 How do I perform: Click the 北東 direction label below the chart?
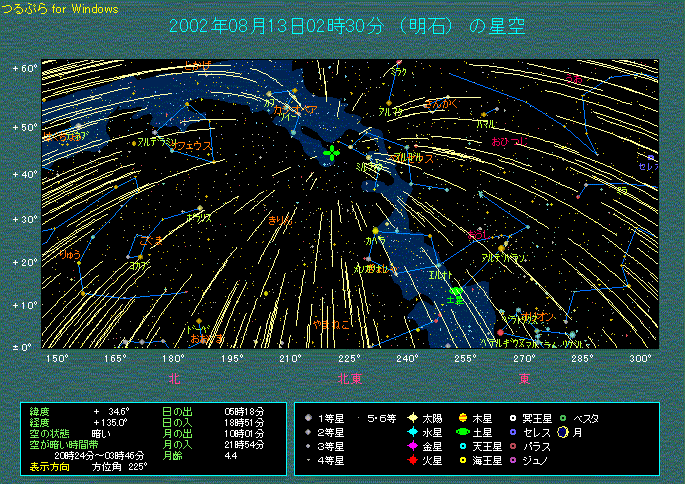(x=350, y=379)
